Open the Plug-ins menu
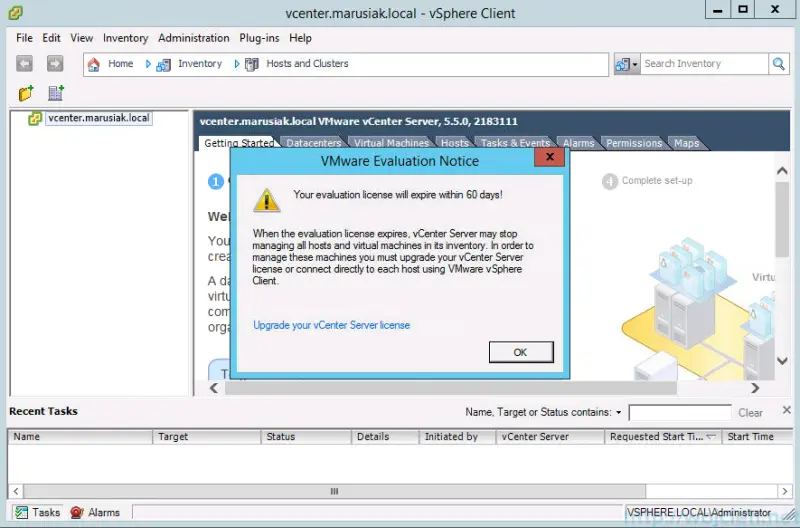The image size is (800, 528). click(259, 38)
